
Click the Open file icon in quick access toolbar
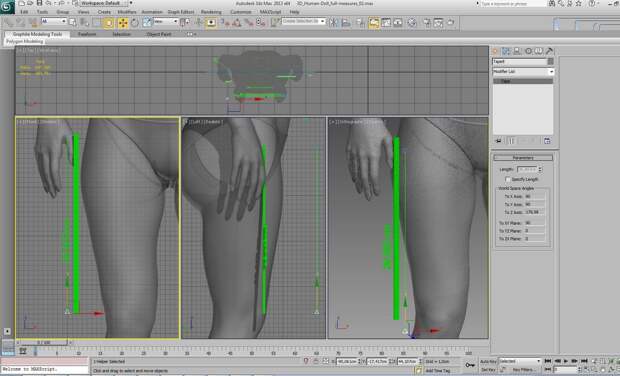click(30, 3)
